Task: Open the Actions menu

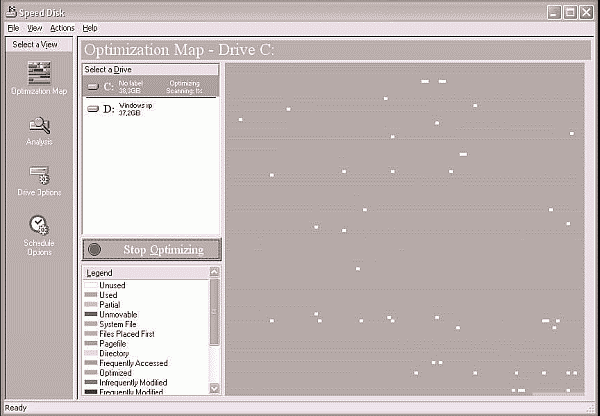Action: pyautogui.click(x=62, y=28)
